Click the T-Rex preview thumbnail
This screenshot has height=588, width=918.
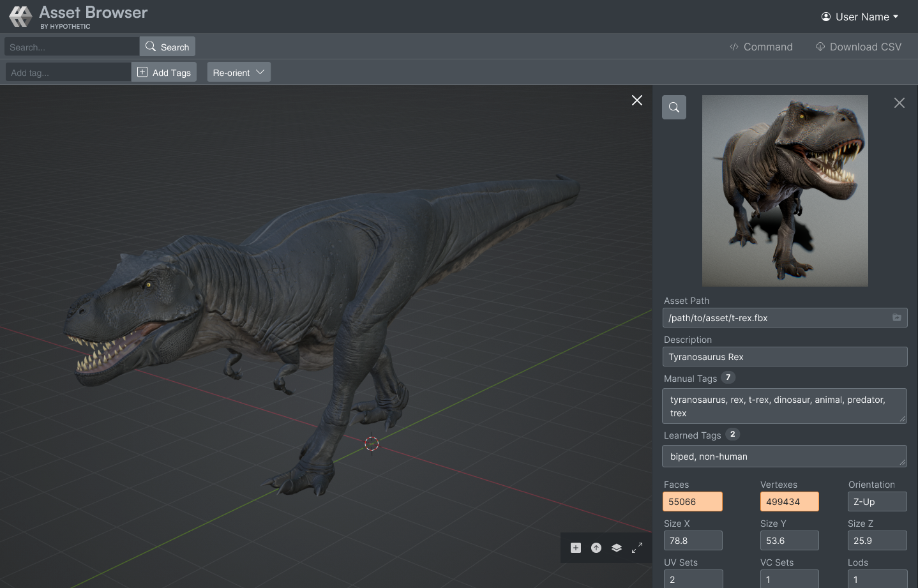[x=785, y=190]
